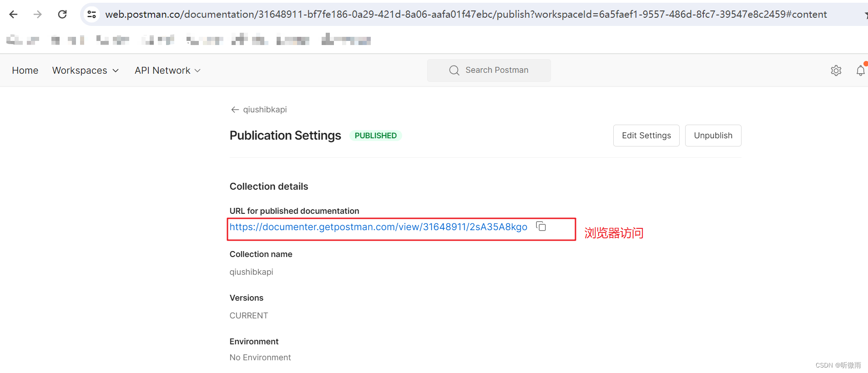The width and height of the screenshot is (868, 373).
Task: Select the 'No Environment' value
Action: [x=260, y=358]
